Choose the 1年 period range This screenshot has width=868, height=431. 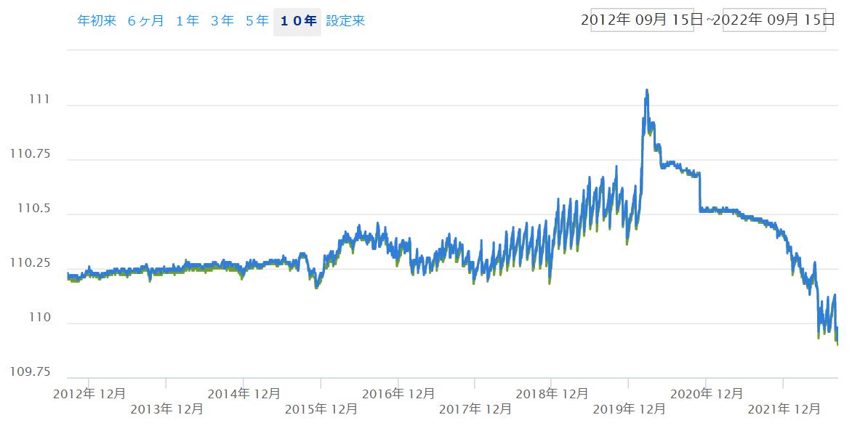(187, 21)
